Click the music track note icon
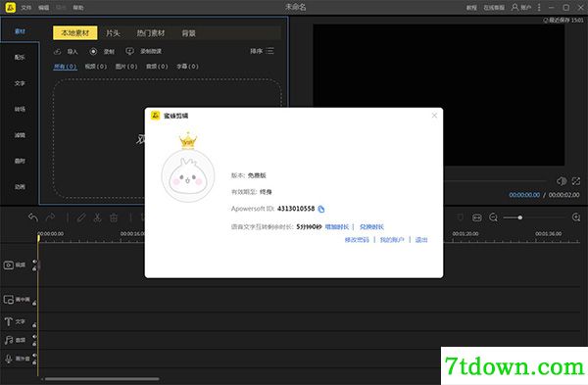Viewport: 588px width, 385px height. click(8, 340)
